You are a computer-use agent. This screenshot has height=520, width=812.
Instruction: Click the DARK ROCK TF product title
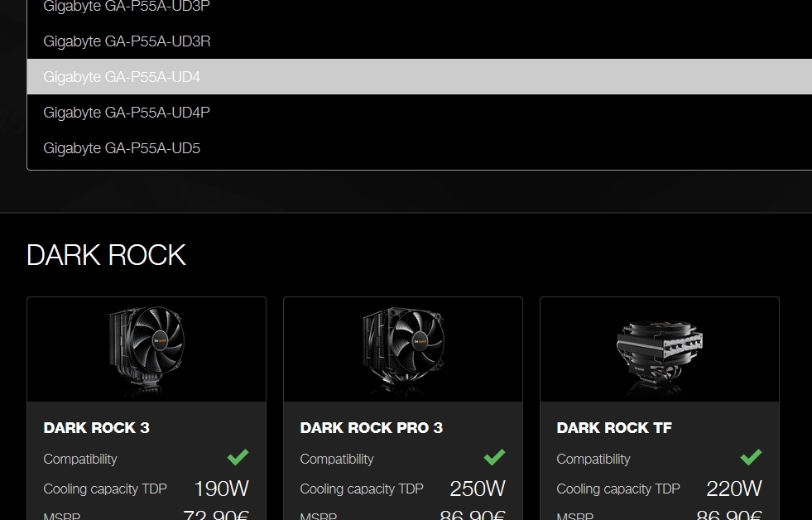614,428
